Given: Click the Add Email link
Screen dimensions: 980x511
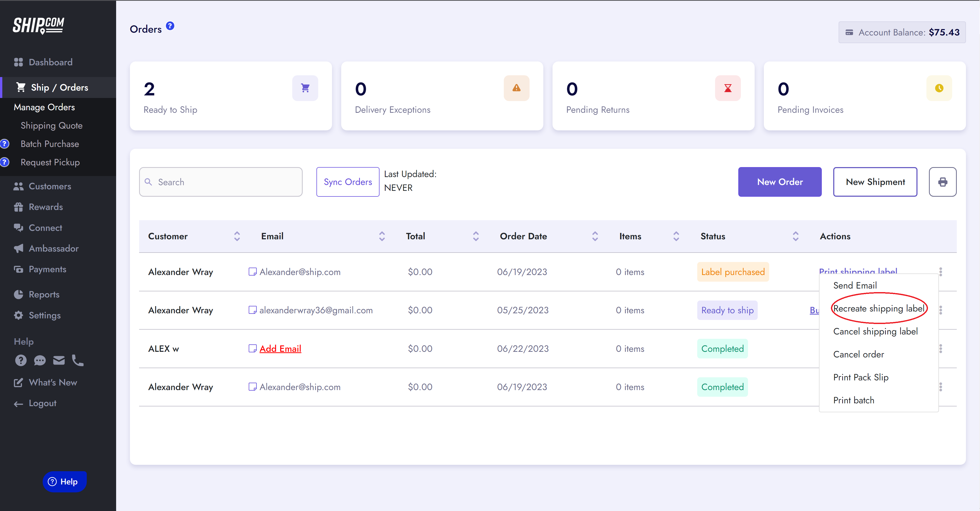Looking at the screenshot, I should pos(280,348).
